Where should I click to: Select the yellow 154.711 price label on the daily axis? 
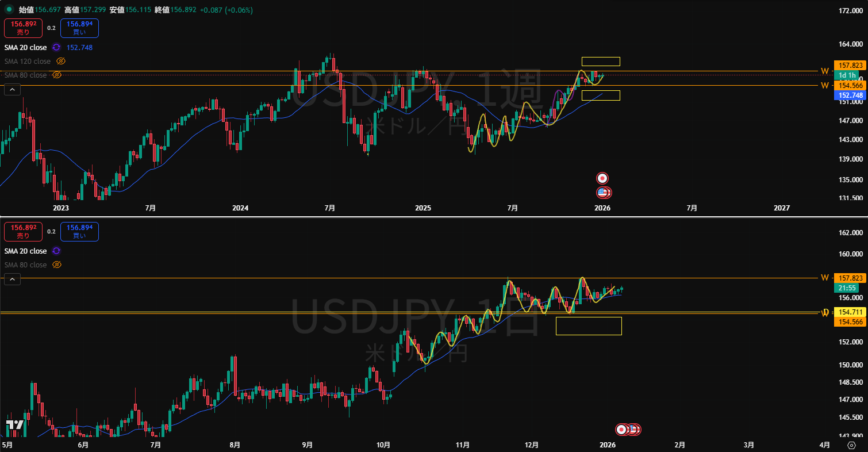pyautogui.click(x=847, y=312)
